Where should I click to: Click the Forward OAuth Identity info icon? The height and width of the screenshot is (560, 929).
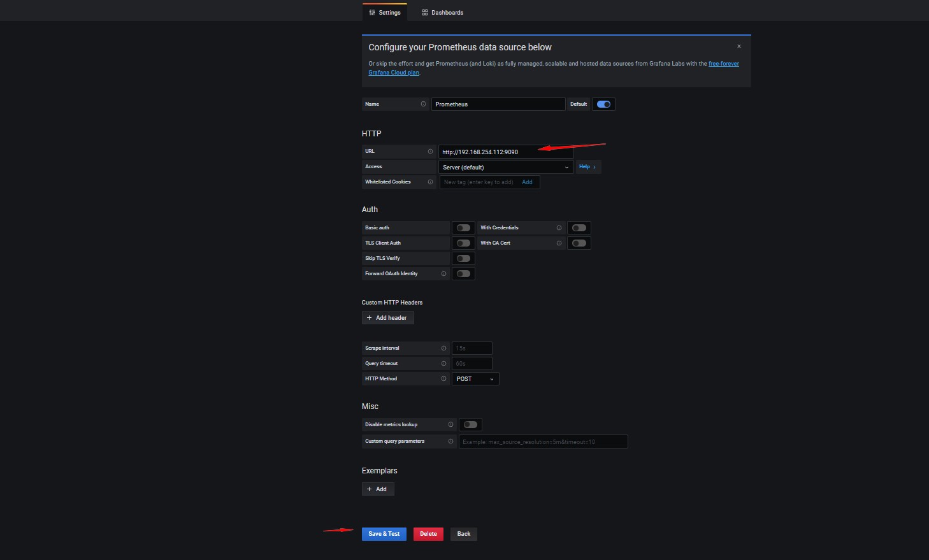coord(443,274)
